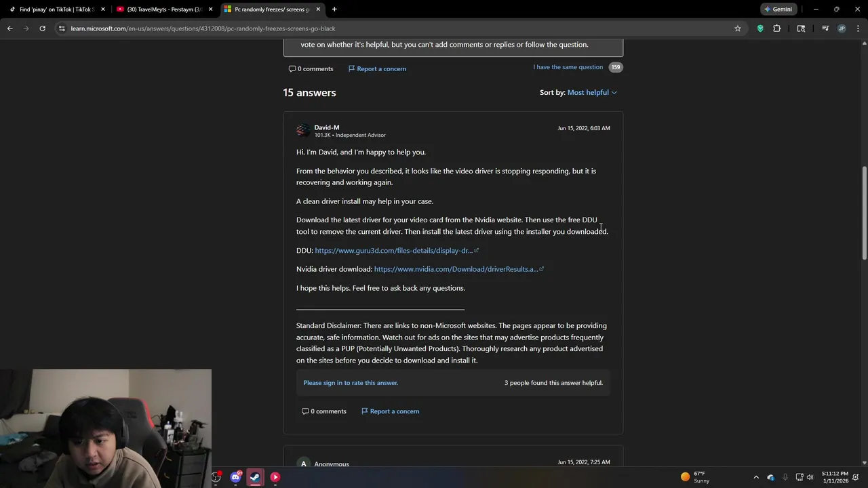
Task: Click the 'Jun 15, 2022, 6:03 AM' timestamp
Action: tap(584, 128)
